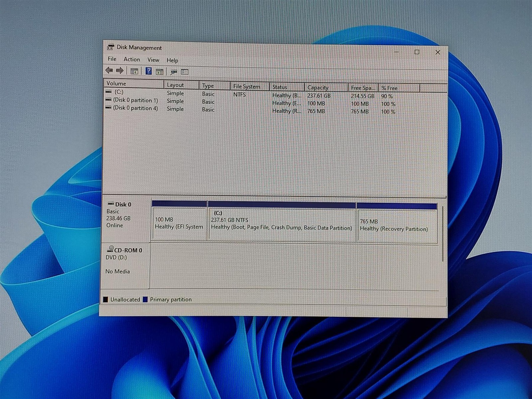Sort by the Layout column header
Image resolution: width=532 pixels, height=399 pixels.
pos(181,85)
